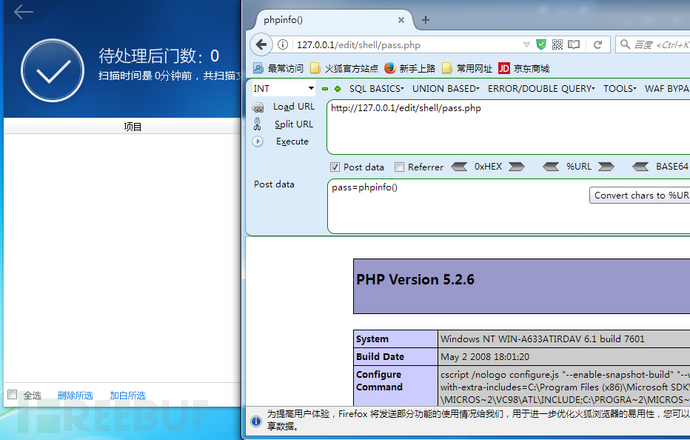The height and width of the screenshot is (440, 690).
Task: Select the phpinfo() browser tab
Action: 333,20
